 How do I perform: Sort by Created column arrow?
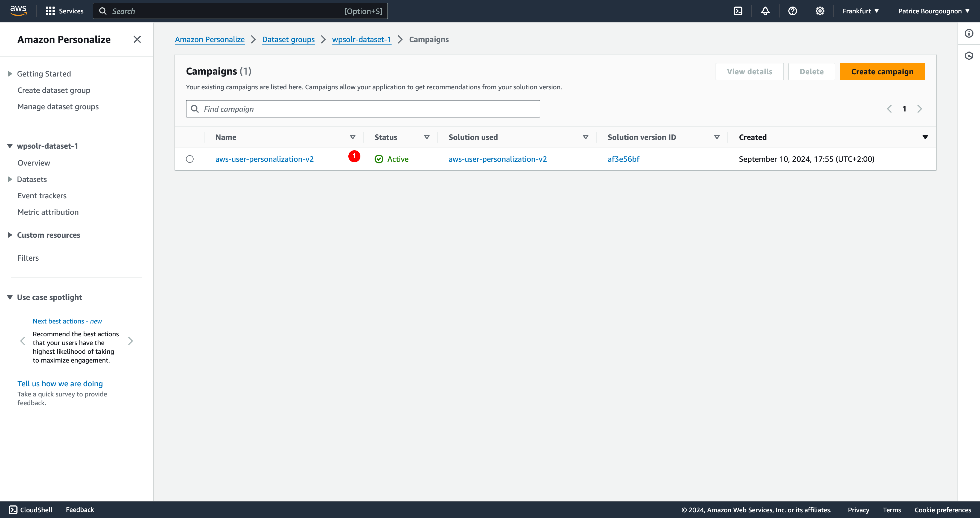coord(925,137)
